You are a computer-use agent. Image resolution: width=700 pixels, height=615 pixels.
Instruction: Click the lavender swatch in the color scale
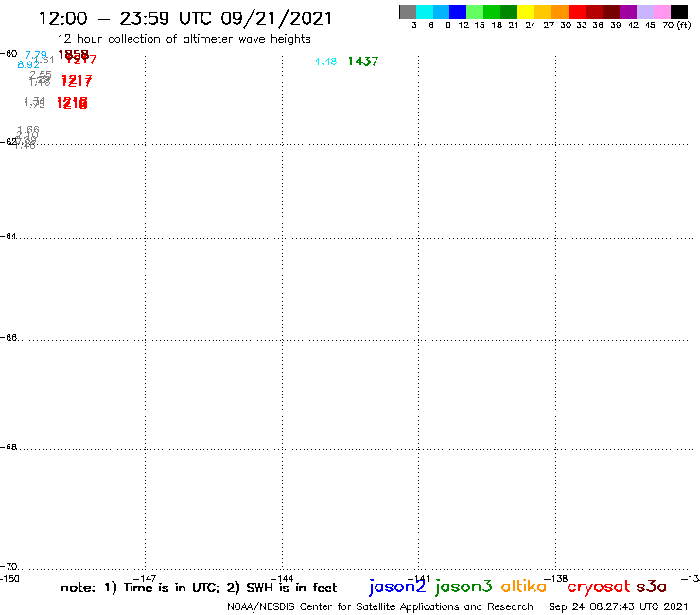click(x=645, y=11)
